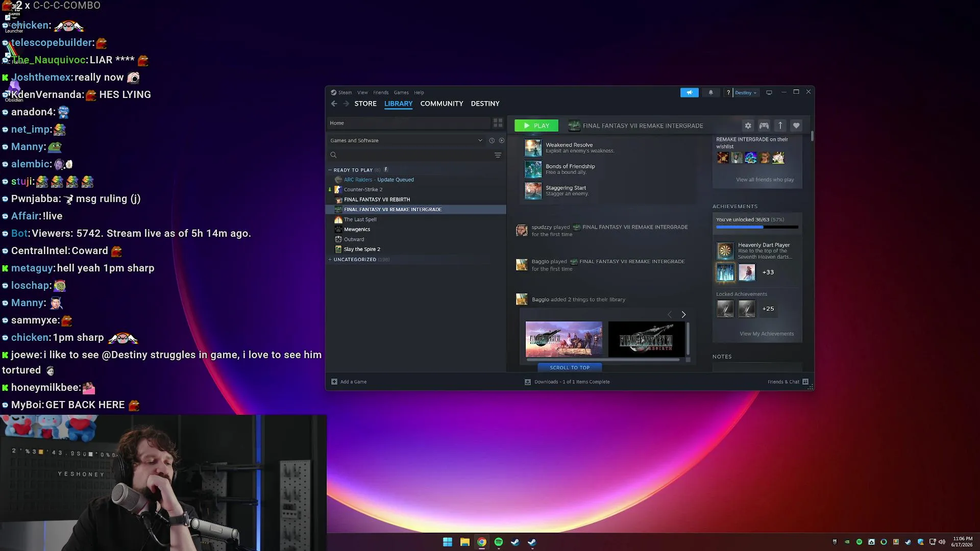
Task: Switch to the STORE tab
Action: 365,104
